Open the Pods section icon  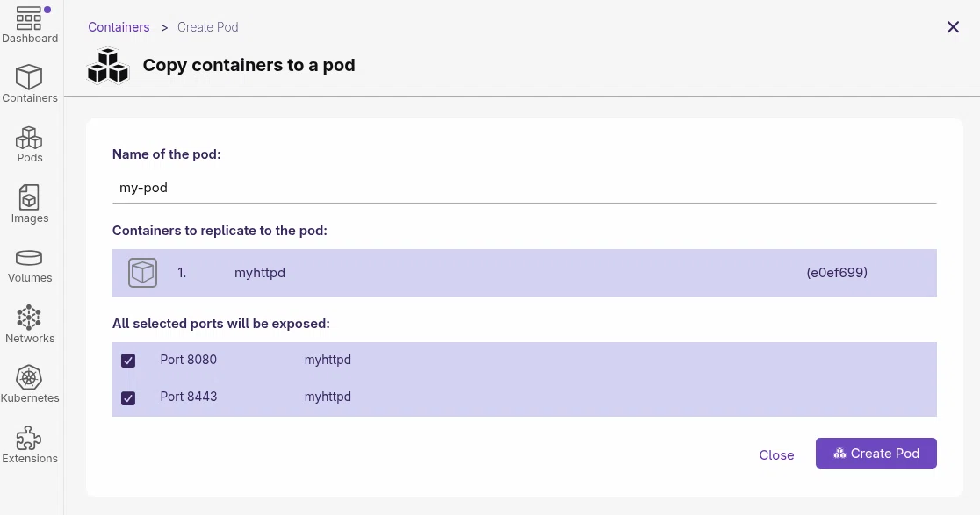click(29, 138)
